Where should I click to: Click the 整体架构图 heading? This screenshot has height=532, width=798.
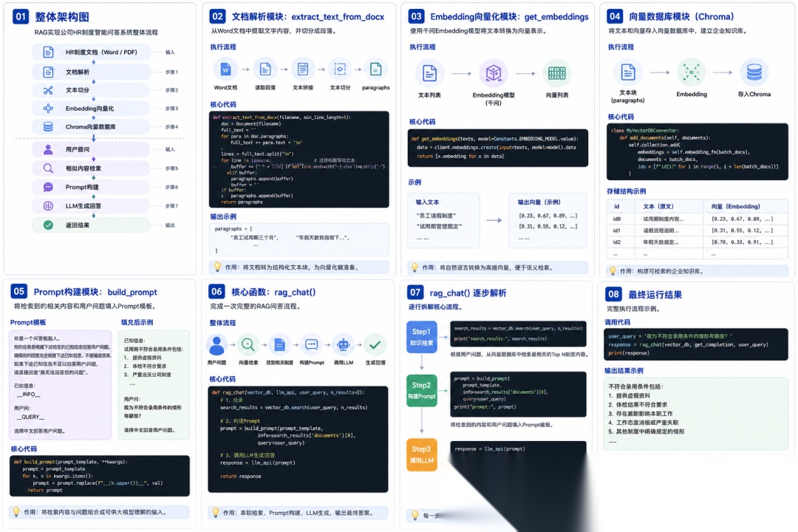(x=62, y=17)
